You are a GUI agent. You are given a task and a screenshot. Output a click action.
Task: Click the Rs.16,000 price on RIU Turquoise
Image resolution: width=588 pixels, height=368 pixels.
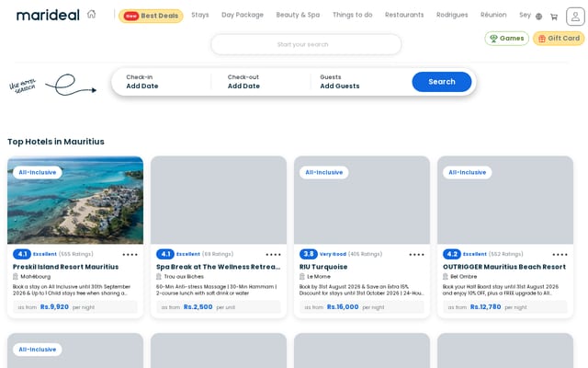coord(343,306)
